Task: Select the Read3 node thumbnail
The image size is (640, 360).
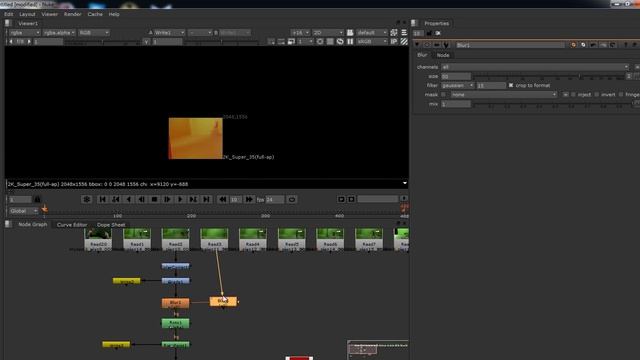Action: click(x=214, y=239)
